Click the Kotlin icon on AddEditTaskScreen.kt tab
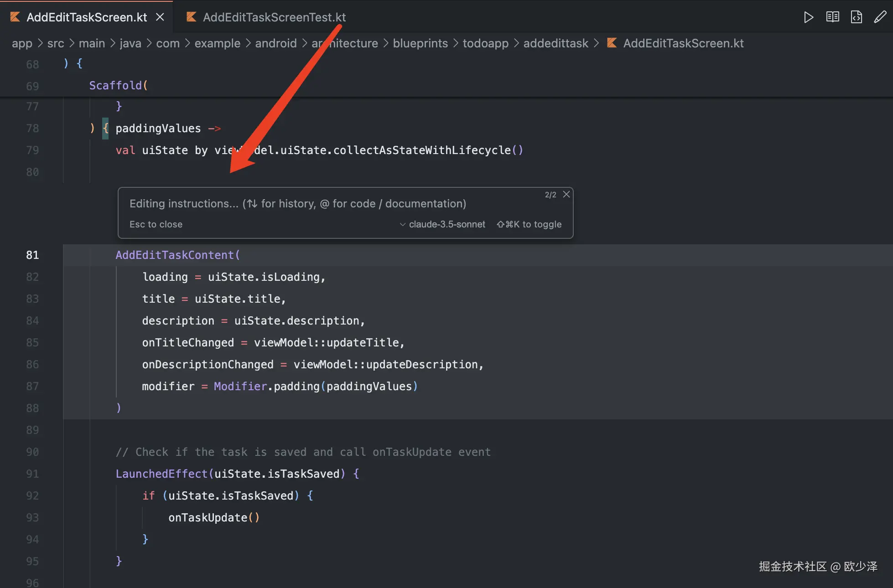The width and height of the screenshot is (893, 588). (15, 17)
